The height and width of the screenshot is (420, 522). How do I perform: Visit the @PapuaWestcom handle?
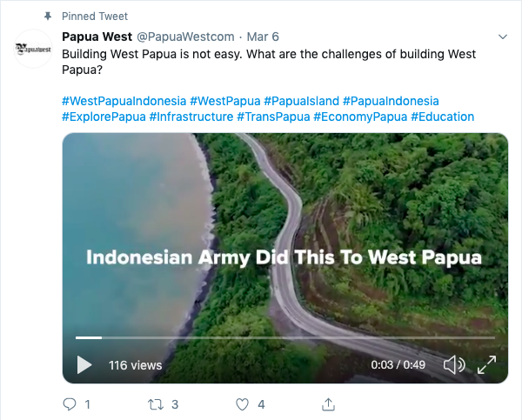184,37
